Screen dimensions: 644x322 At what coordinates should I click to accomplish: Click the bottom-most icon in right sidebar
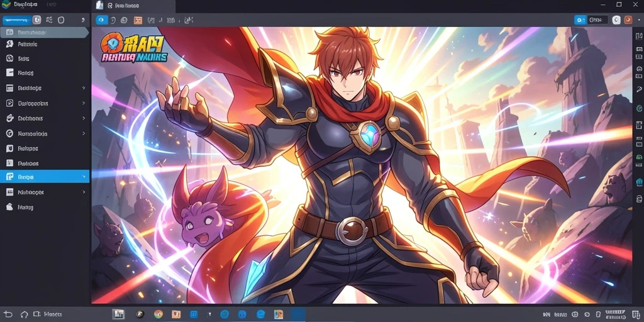[x=639, y=199]
